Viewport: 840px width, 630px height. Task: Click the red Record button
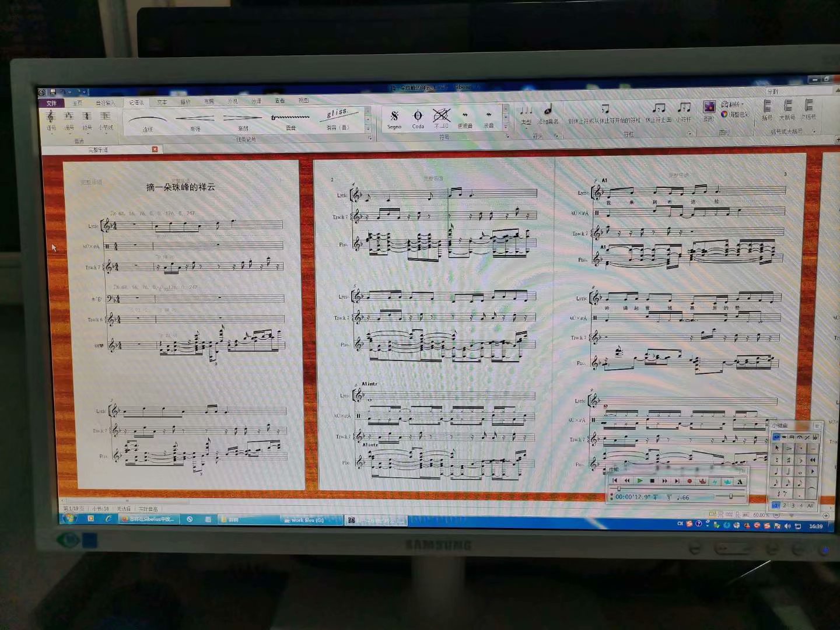click(689, 481)
